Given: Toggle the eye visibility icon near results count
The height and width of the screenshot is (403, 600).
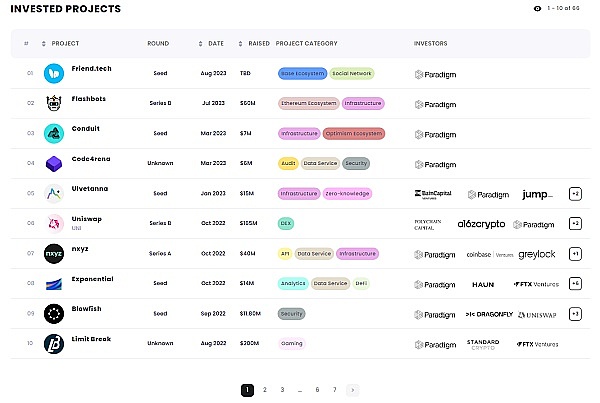Looking at the screenshot, I should click(538, 8).
